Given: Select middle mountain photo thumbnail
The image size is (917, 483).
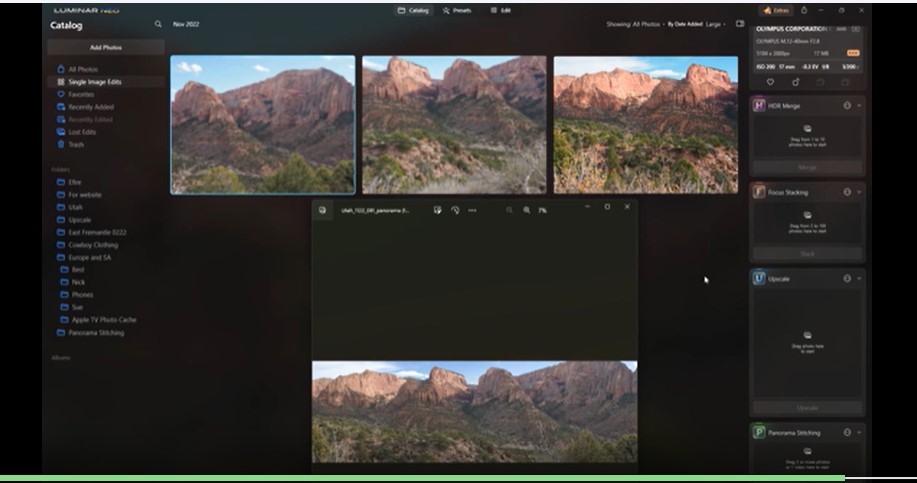Looking at the screenshot, I should pyautogui.click(x=454, y=125).
